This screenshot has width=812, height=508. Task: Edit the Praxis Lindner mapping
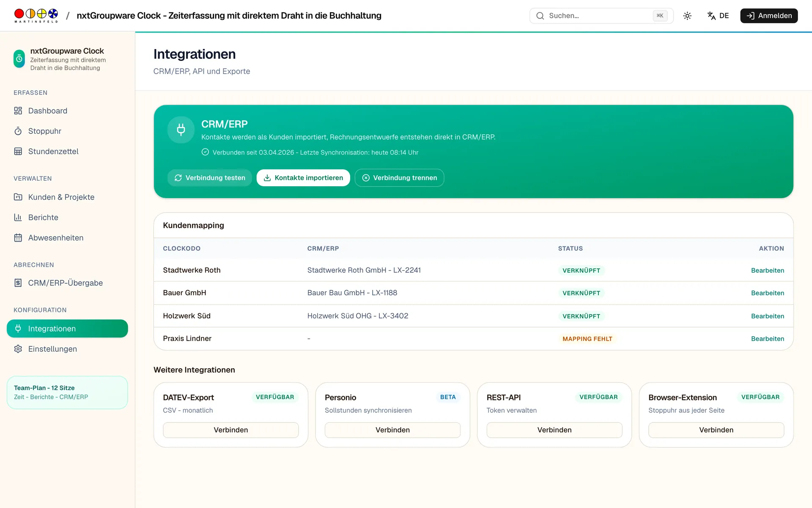[x=767, y=339]
